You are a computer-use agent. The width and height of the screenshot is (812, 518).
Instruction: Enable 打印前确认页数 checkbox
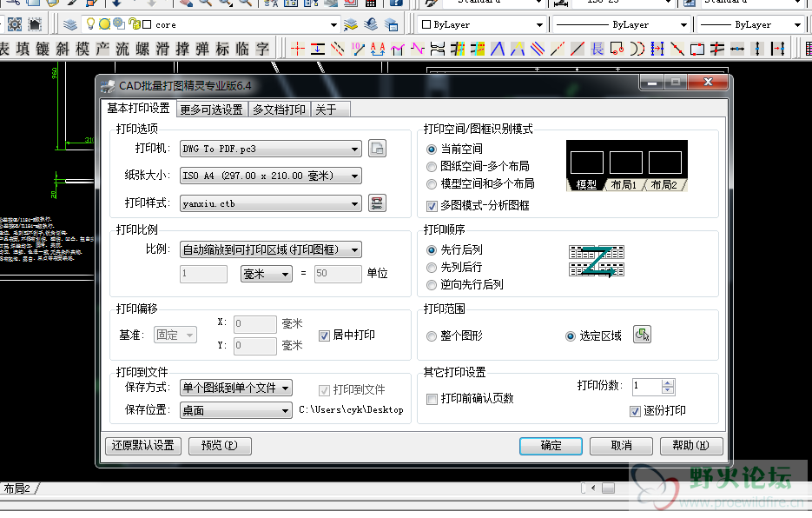pos(432,399)
